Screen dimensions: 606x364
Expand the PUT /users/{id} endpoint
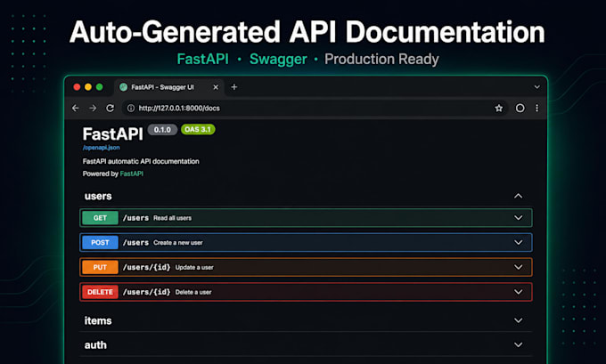(519, 267)
